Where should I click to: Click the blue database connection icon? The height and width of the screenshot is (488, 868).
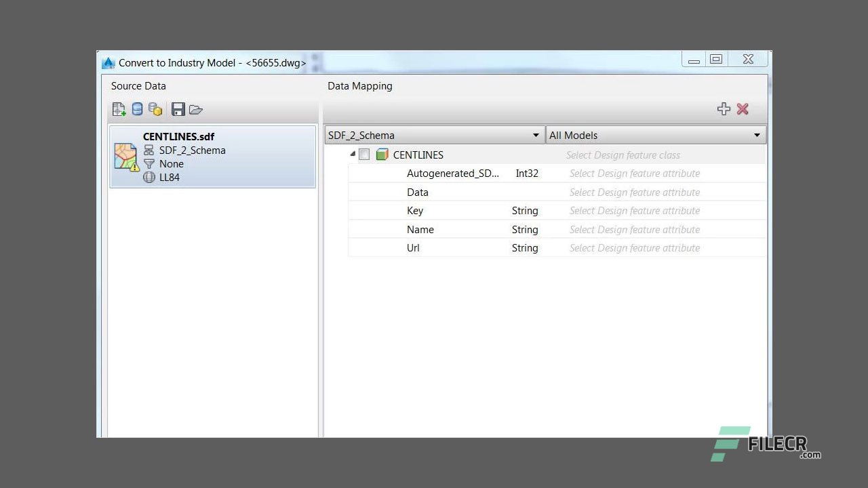click(137, 109)
